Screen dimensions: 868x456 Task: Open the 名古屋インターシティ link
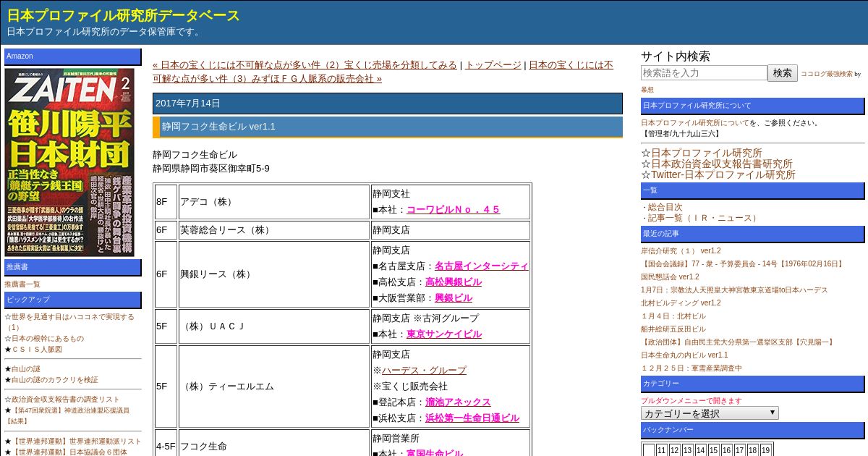[x=482, y=266]
